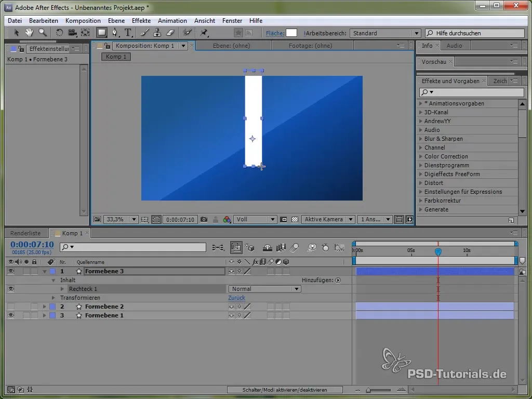
Task: Hide Rechteck 1 visibility eye
Action: (x=11, y=289)
